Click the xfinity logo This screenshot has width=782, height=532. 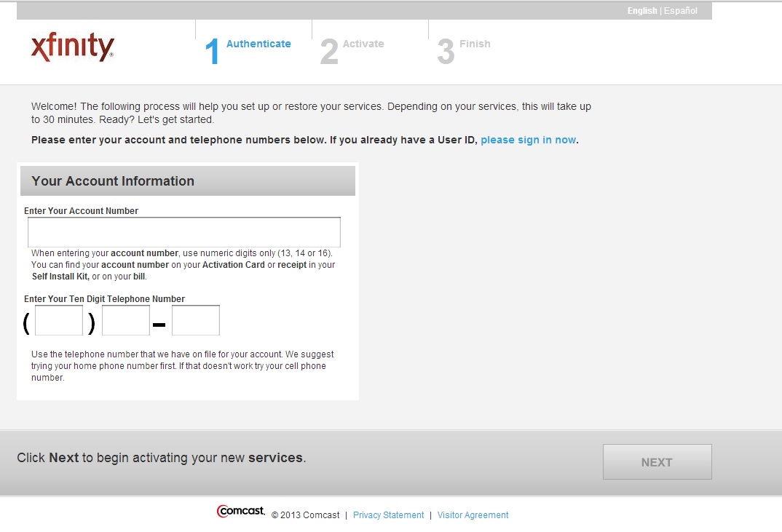coord(72,47)
